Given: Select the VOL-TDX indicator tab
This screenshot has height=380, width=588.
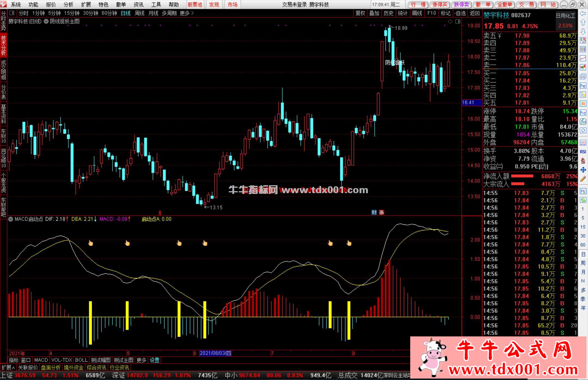Looking at the screenshot, I should click(62, 360).
